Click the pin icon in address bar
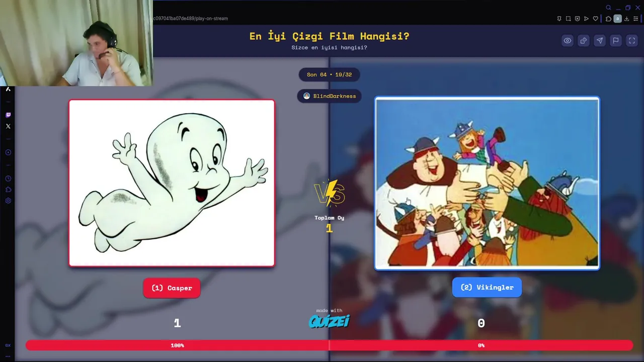 click(559, 19)
